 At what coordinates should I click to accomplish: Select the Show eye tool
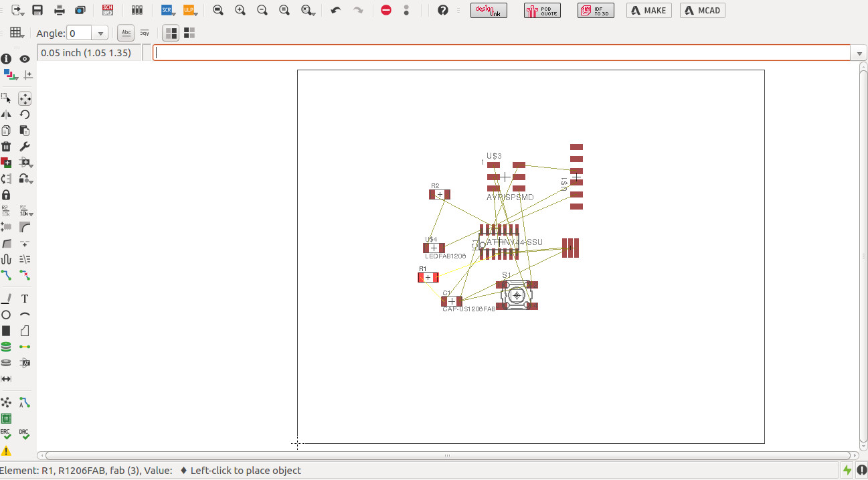tap(25, 59)
